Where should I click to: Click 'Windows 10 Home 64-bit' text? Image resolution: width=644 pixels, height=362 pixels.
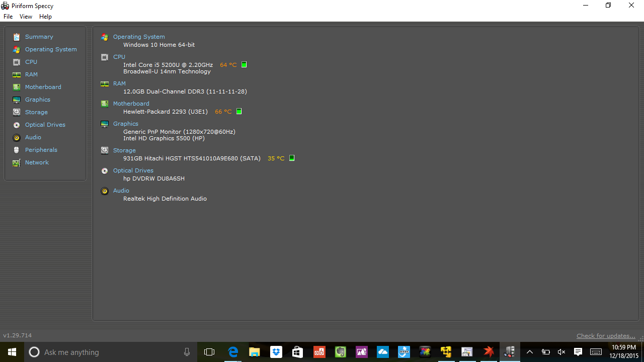(159, 45)
